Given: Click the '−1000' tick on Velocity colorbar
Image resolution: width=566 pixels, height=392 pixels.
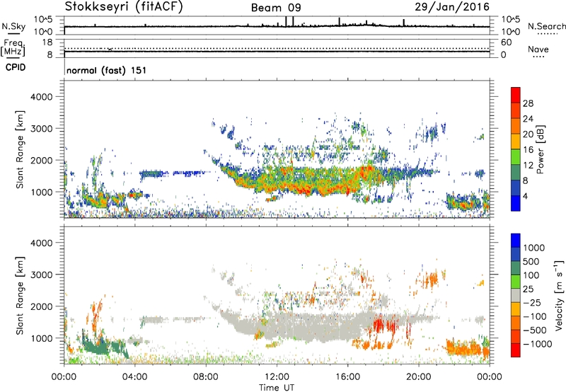Looking at the screenshot, I should point(538,344).
